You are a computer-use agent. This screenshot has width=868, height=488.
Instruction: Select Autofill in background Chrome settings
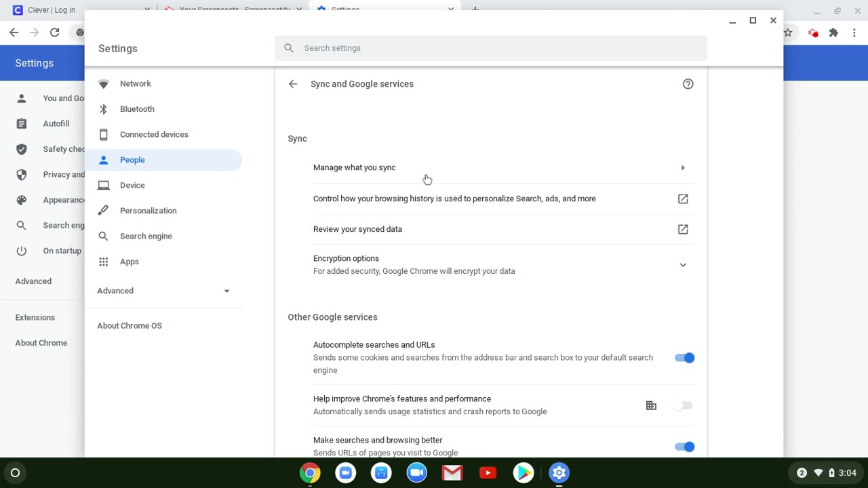[x=56, y=123]
